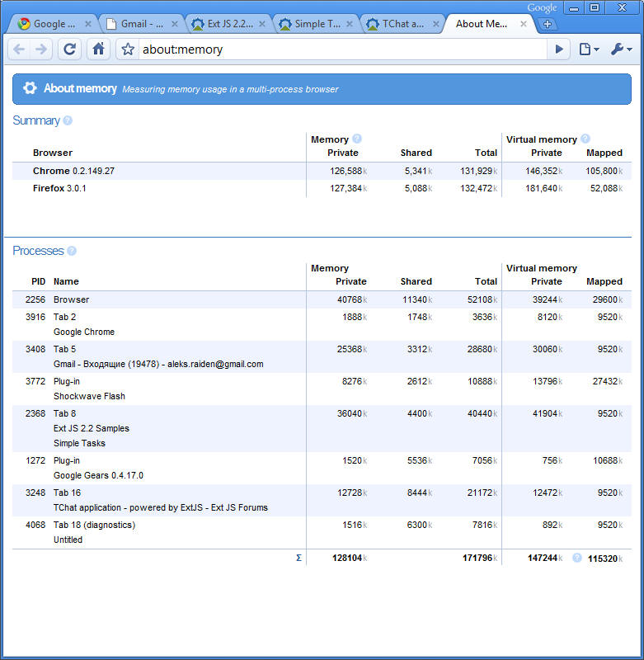Click Simple Tasks under Tab 8

pos(79,443)
